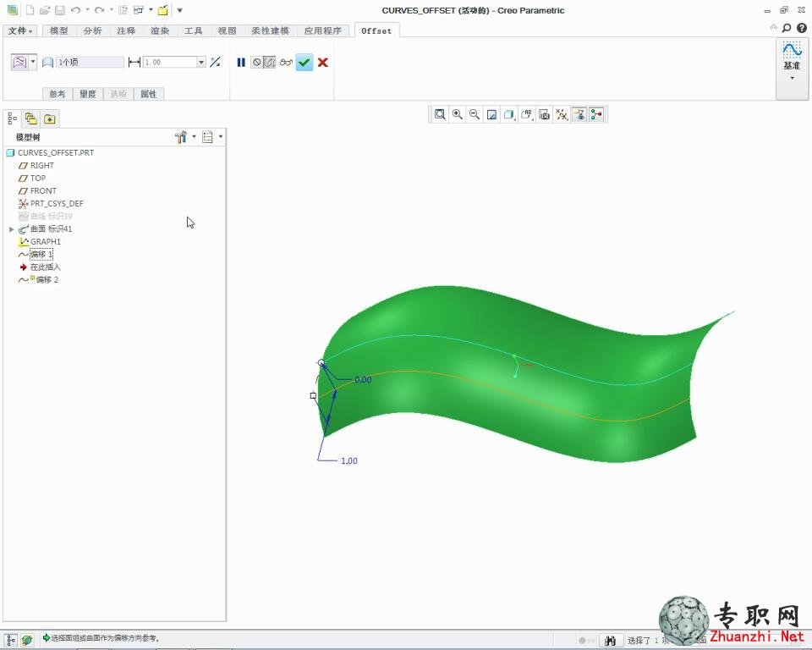
Task: Toggle Spin Center display icon
Action: pos(596,114)
